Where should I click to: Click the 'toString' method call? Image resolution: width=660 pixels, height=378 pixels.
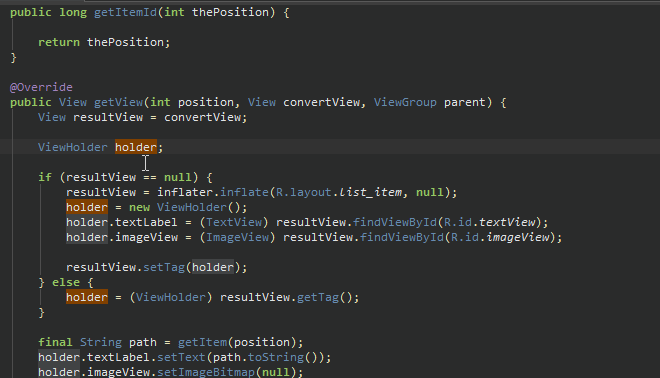[276, 357]
